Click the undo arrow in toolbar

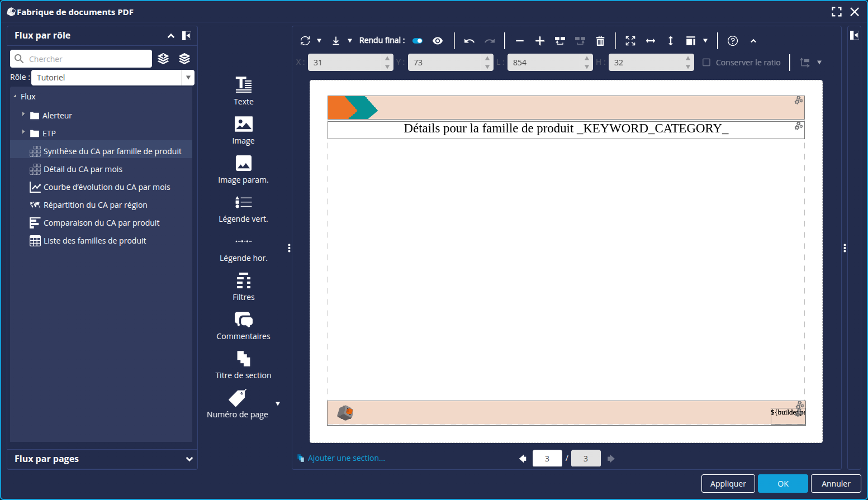pos(469,41)
